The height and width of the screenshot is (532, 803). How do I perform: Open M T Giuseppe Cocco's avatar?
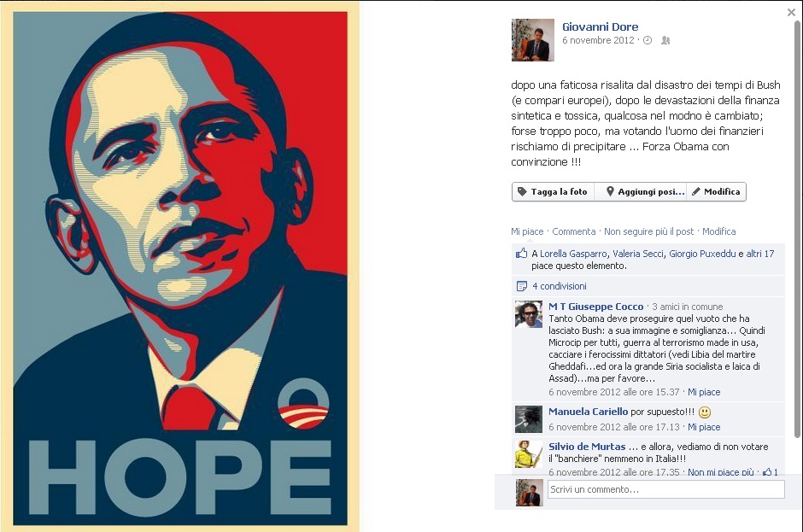(x=529, y=314)
